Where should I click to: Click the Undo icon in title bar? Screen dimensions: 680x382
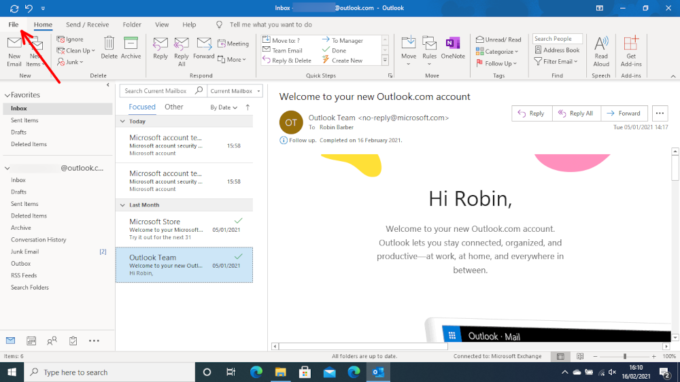coord(29,8)
